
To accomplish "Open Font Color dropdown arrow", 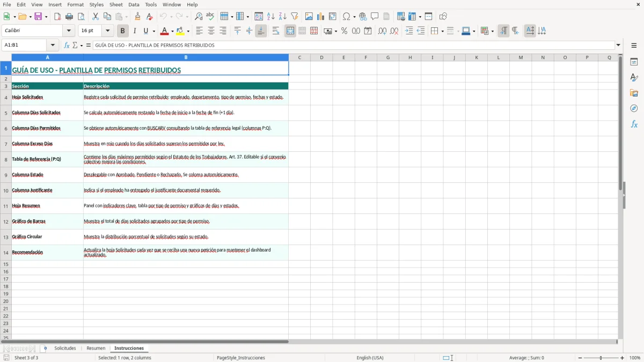I will (172, 31).
